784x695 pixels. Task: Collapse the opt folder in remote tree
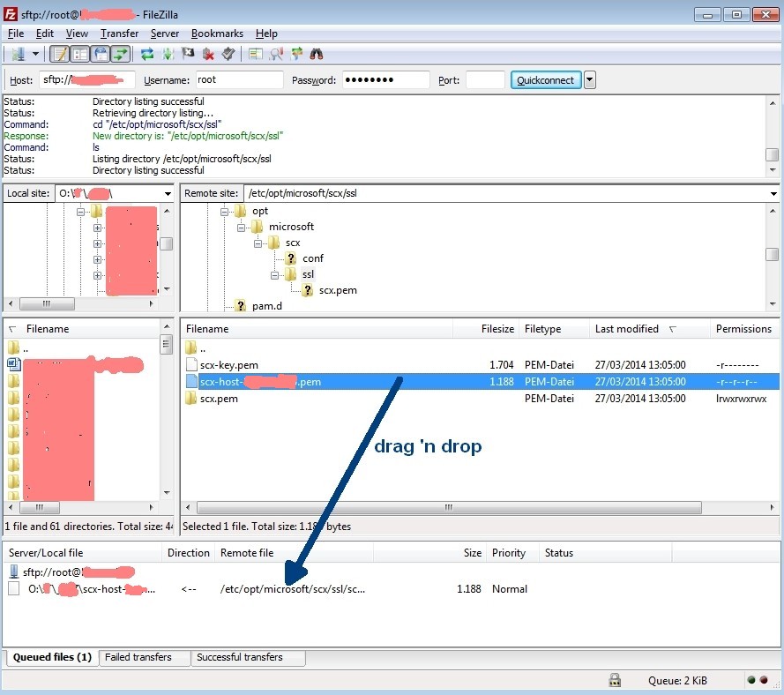[224, 212]
